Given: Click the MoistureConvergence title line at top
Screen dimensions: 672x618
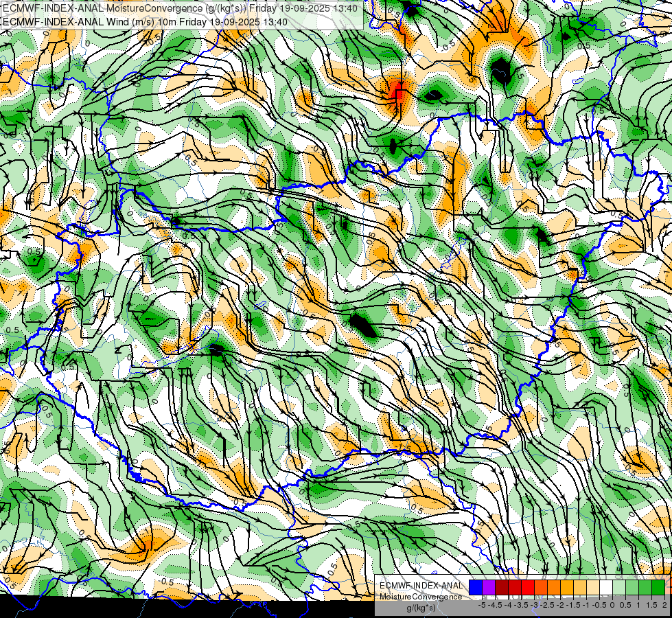Looking at the screenshot, I should point(180,8).
